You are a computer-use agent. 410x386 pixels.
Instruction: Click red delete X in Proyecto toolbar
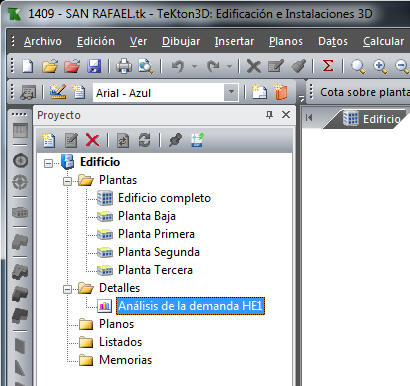[x=92, y=140]
